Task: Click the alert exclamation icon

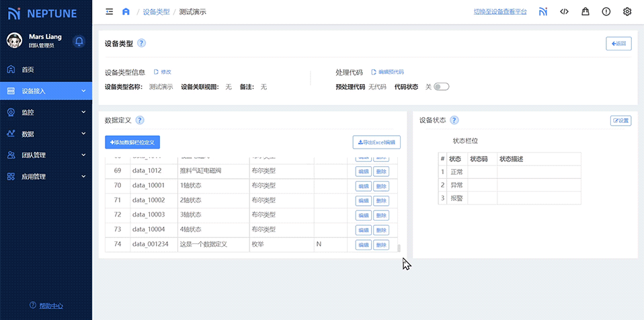Action: tap(606, 11)
